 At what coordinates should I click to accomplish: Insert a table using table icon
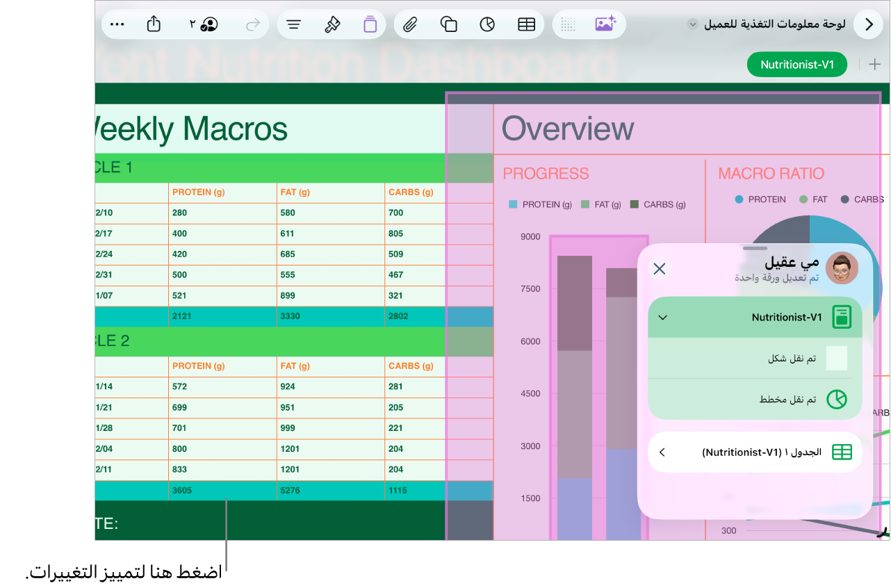[527, 24]
